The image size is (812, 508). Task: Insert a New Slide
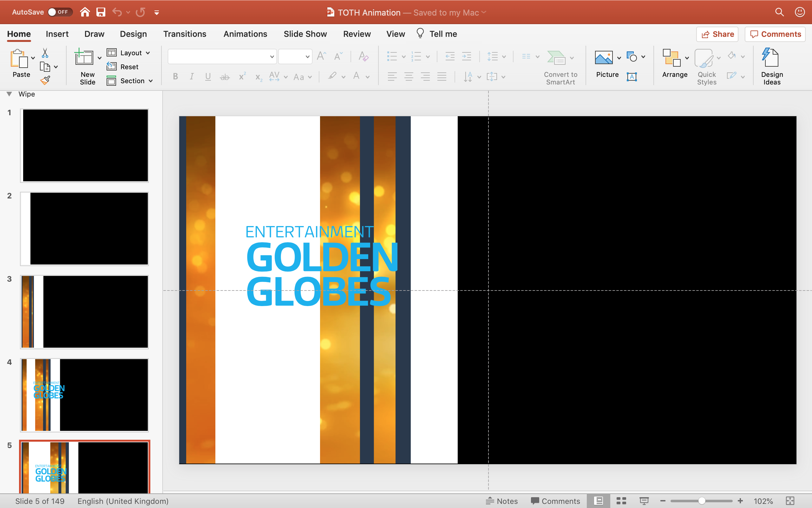[84, 57]
